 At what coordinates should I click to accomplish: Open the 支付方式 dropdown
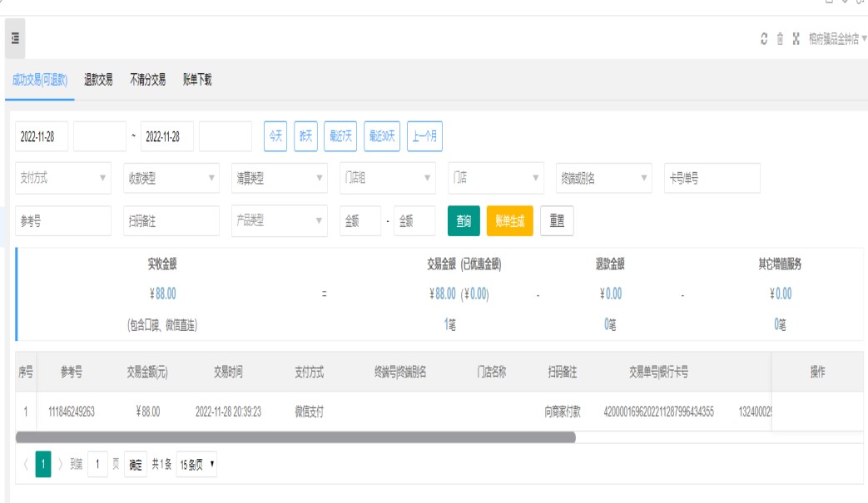[63, 178]
